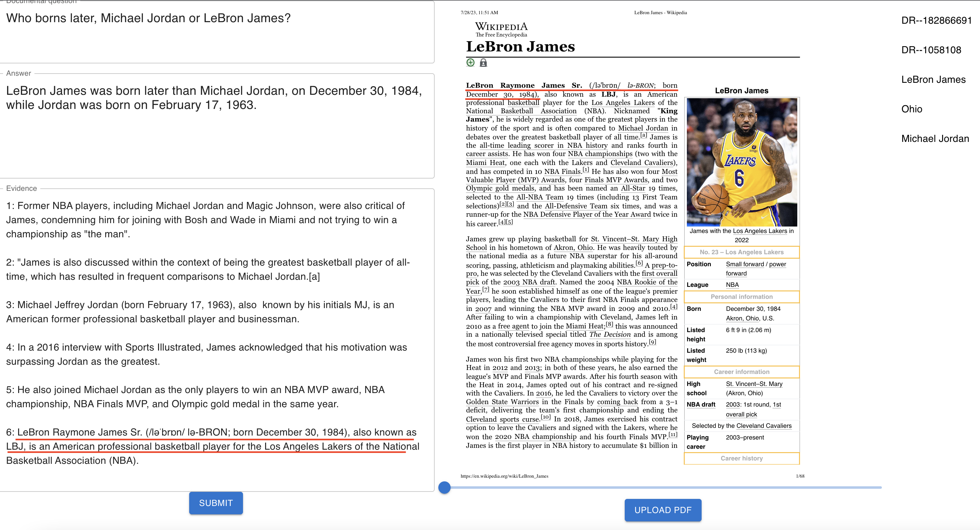This screenshot has width=980, height=530.
Task: Choose LeBron James in the right sidebar
Action: (x=933, y=80)
